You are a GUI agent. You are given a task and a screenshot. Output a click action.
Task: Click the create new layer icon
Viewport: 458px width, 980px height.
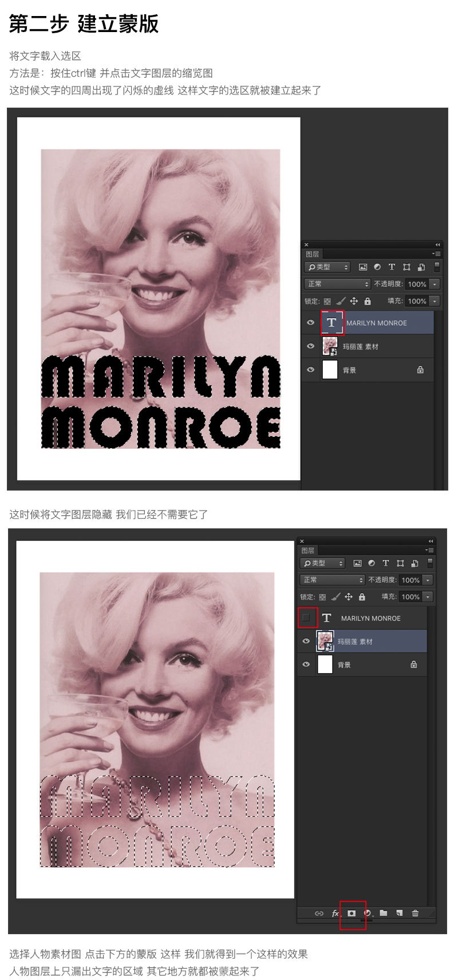[x=400, y=913]
